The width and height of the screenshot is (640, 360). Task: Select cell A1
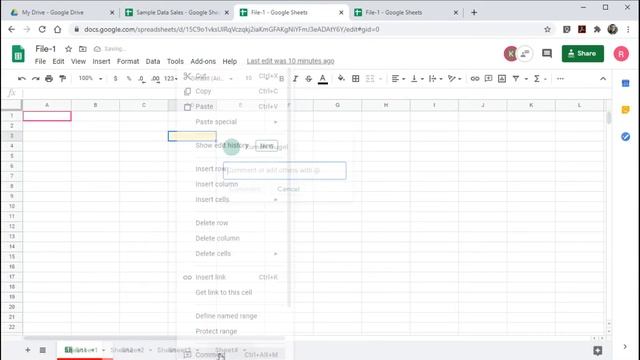pos(47,116)
